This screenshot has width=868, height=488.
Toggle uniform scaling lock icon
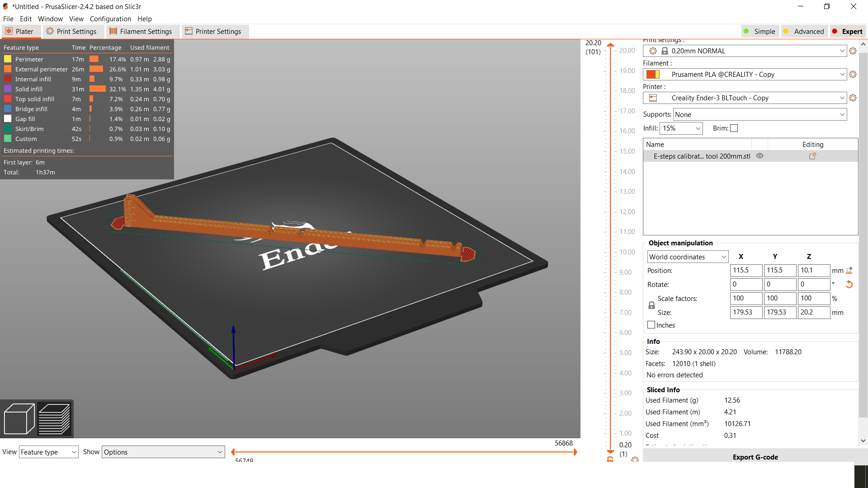651,305
